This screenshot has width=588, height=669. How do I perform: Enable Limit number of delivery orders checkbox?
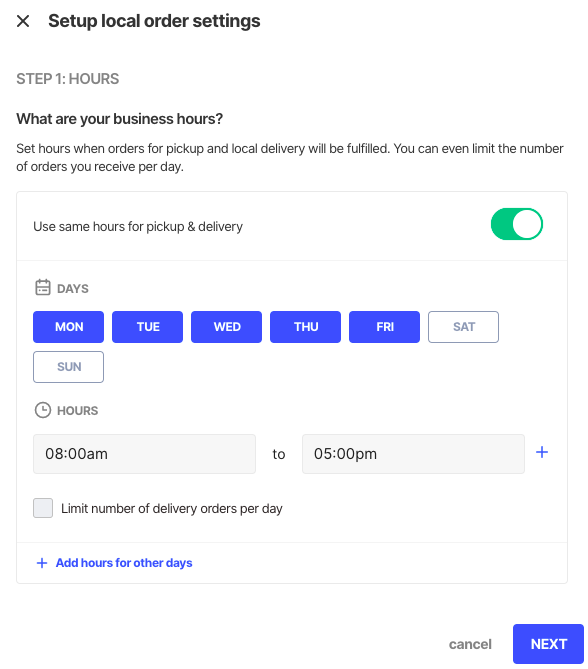click(x=43, y=508)
